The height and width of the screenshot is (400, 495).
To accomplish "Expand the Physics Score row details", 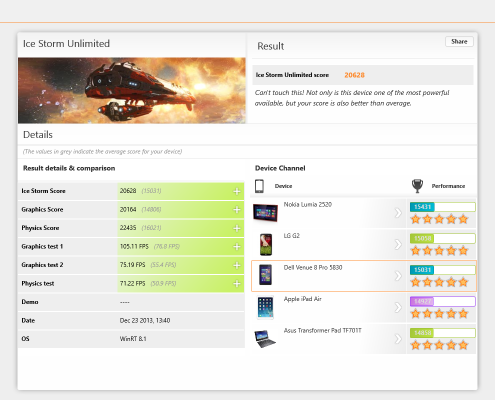I will click(237, 228).
